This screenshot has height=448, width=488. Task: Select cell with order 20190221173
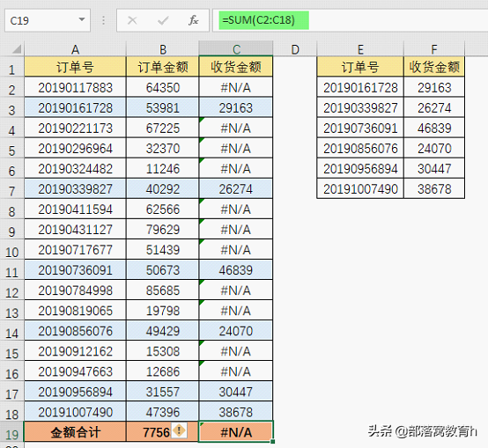click(x=76, y=128)
